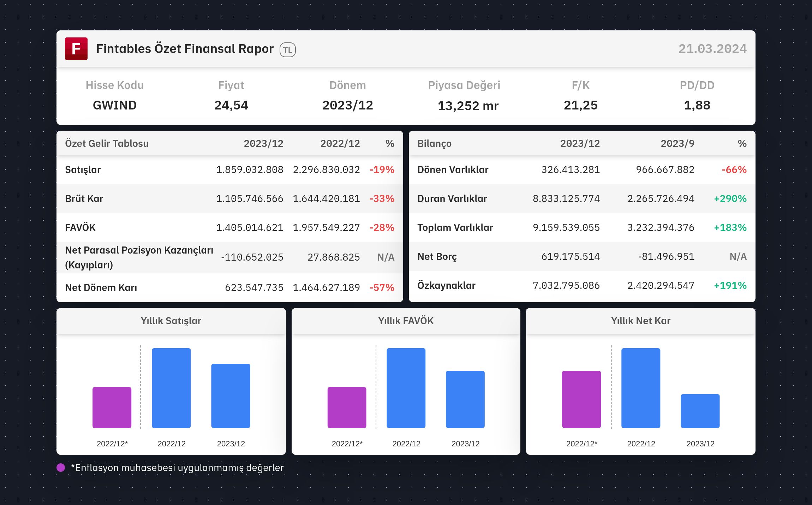Click the Net Borç 619.175.514 value
Viewport: 812px width, 505px height.
tap(570, 256)
